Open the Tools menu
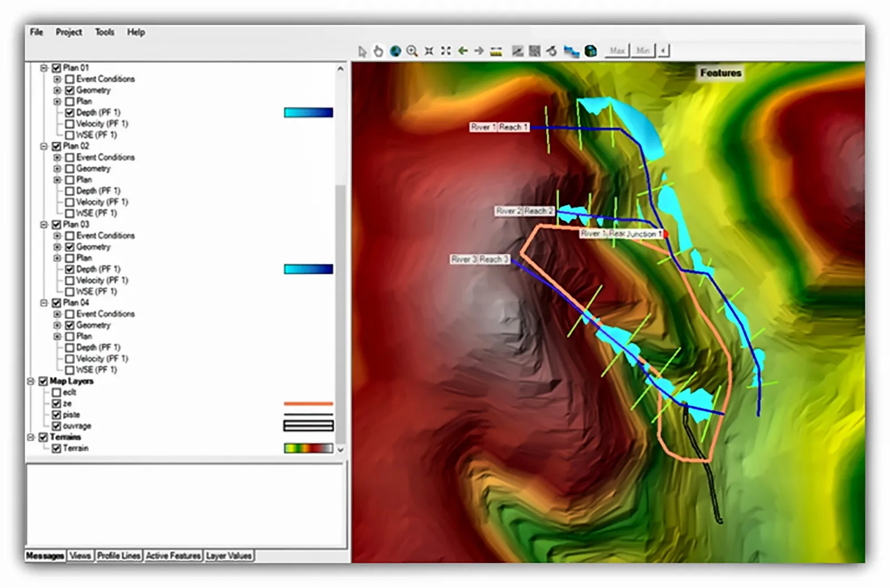This screenshot has height=588, width=890. click(x=105, y=32)
